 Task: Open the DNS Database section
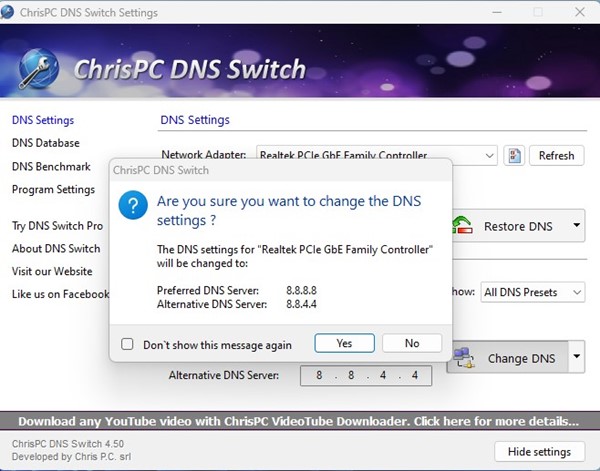45,143
